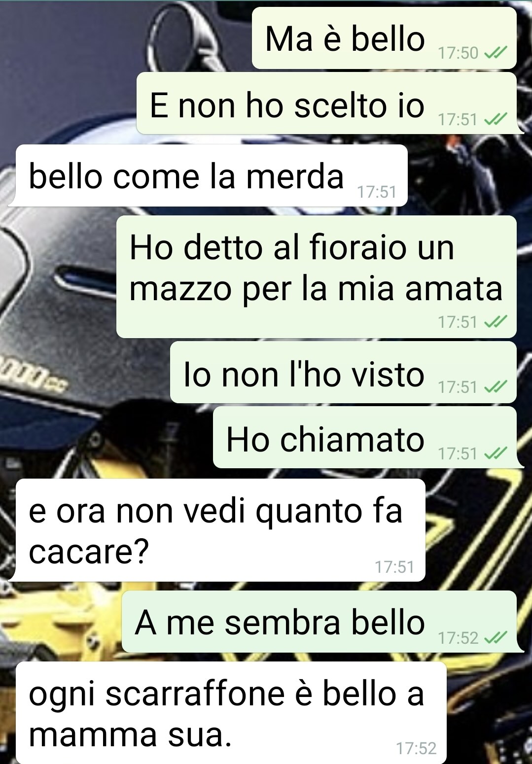
Task: Click the 17:52 timestamp on scarraffone message
Action: [416, 748]
